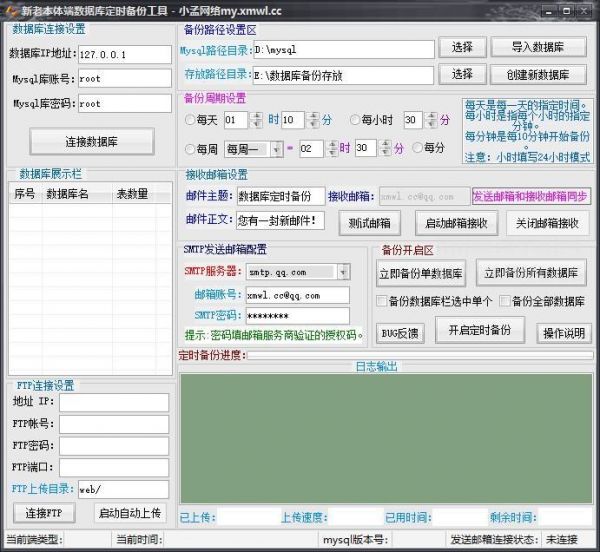This screenshot has height=552, width=600.
Task: Click the 邮件正文 input field
Action: click(x=280, y=220)
